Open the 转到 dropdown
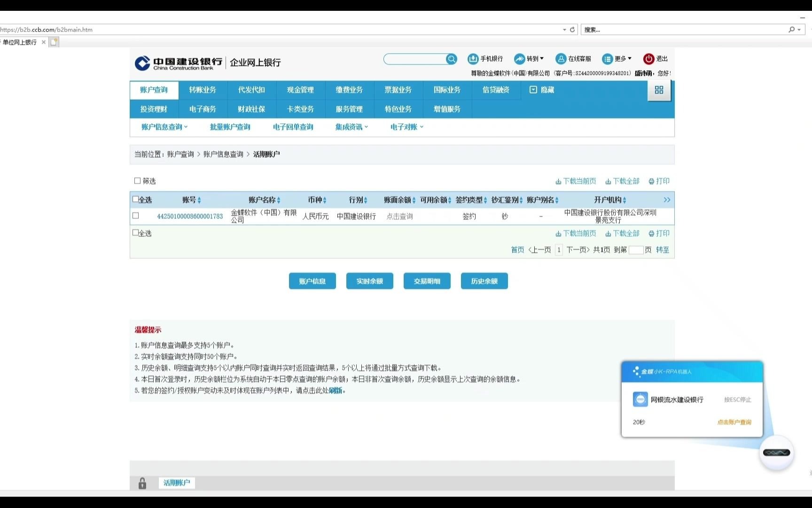 (529, 59)
